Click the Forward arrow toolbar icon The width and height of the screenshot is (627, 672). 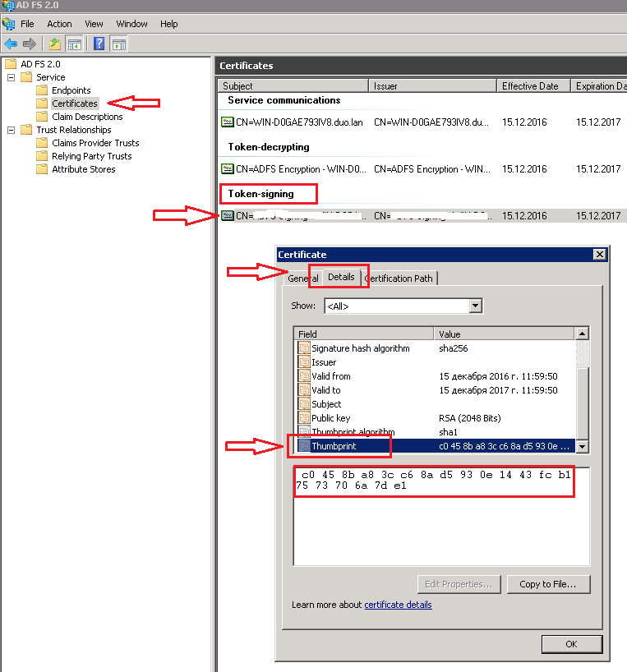pyautogui.click(x=29, y=44)
